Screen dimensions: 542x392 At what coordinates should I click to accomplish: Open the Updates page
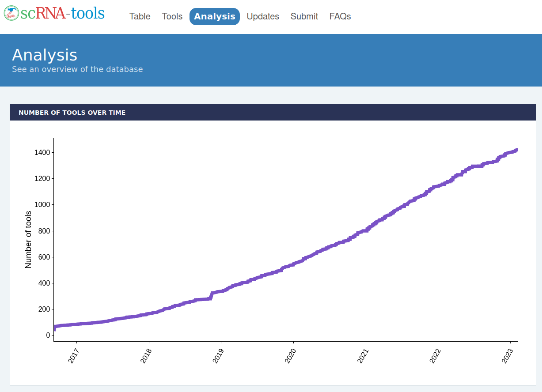pos(263,16)
